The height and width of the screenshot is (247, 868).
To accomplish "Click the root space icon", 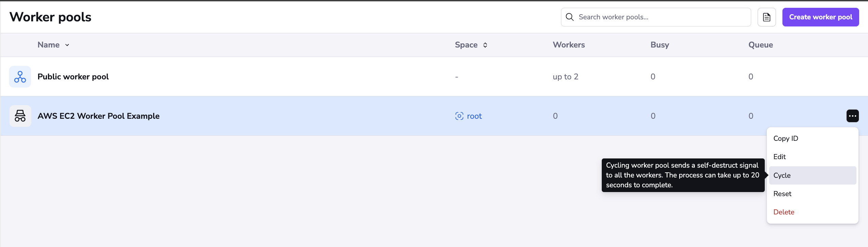I will click(459, 116).
